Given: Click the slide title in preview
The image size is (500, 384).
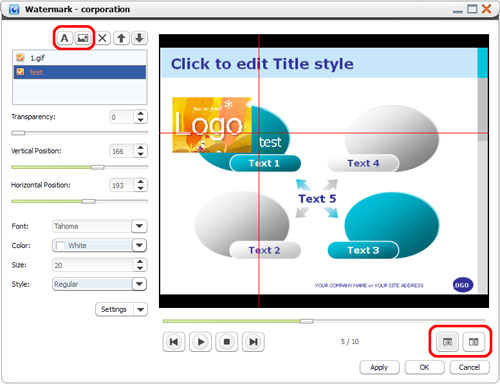Looking at the screenshot, I should tap(262, 64).
